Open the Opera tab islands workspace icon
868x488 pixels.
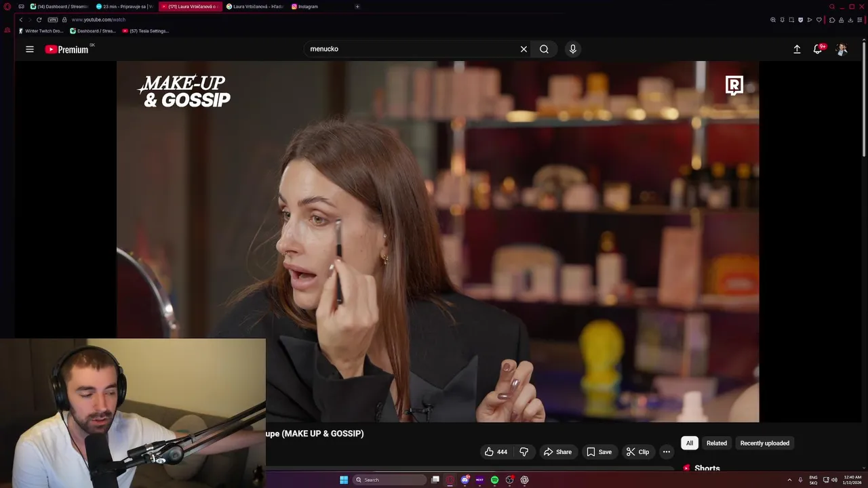(x=21, y=7)
